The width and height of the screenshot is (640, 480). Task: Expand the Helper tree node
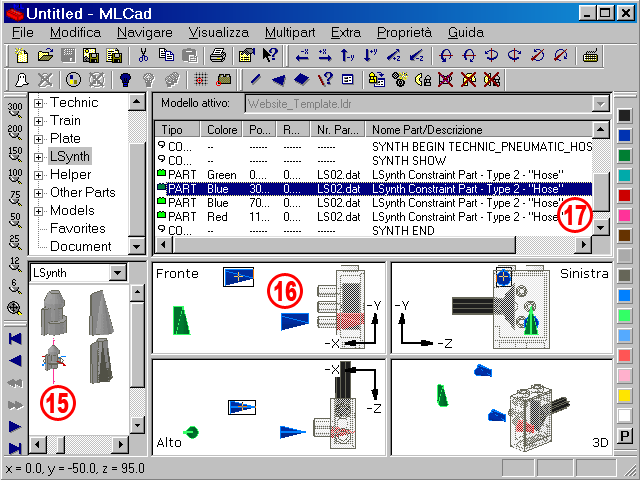pyautogui.click(x=38, y=175)
